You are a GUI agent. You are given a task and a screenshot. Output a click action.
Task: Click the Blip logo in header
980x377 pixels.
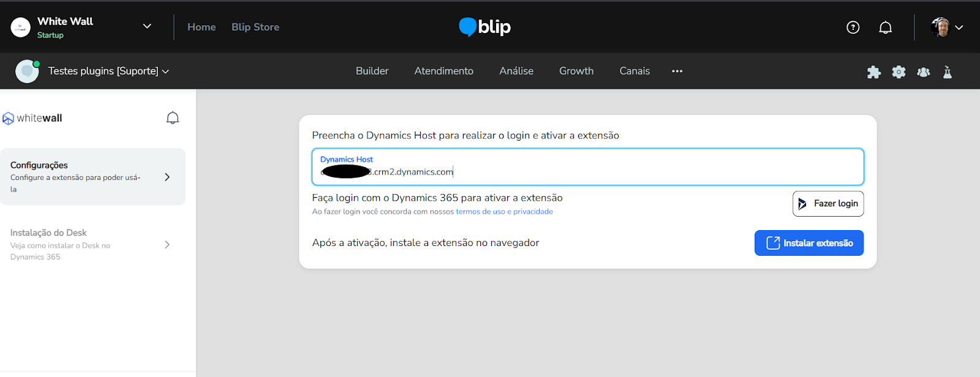pos(484,27)
